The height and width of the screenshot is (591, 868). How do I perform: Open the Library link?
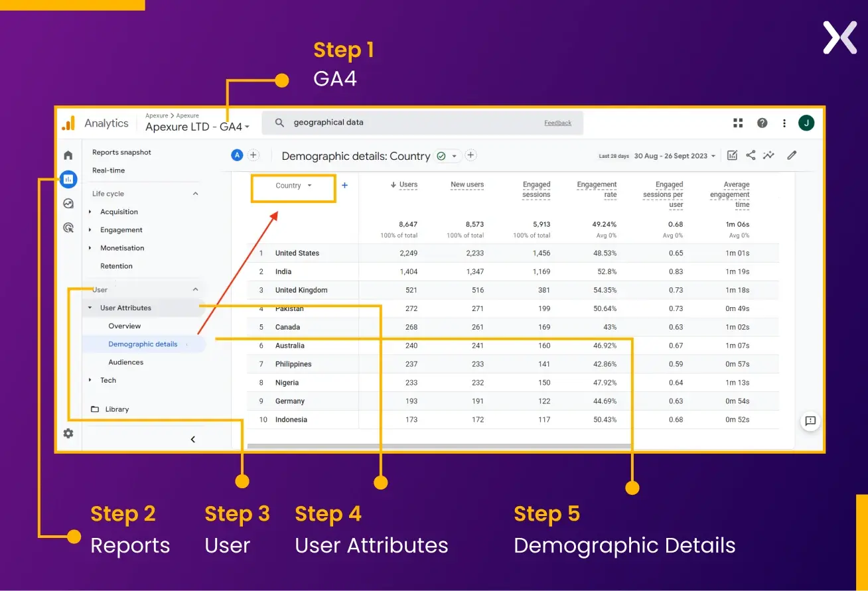pyautogui.click(x=117, y=409)
